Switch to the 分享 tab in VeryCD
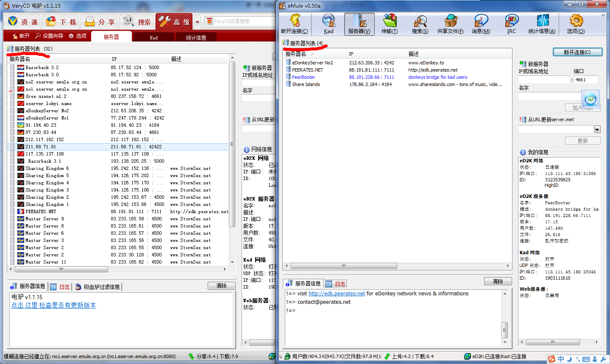610x364 pixels. (x=100, y=22)
